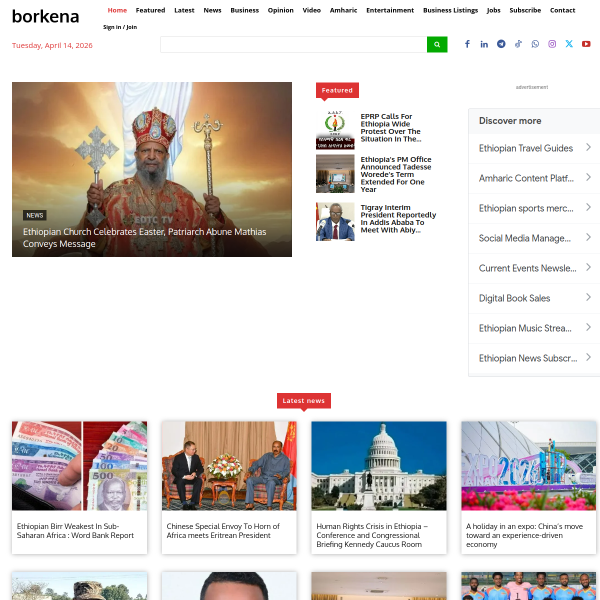
Task: Click the Discover more heading
Action: (x=510, y=121)
